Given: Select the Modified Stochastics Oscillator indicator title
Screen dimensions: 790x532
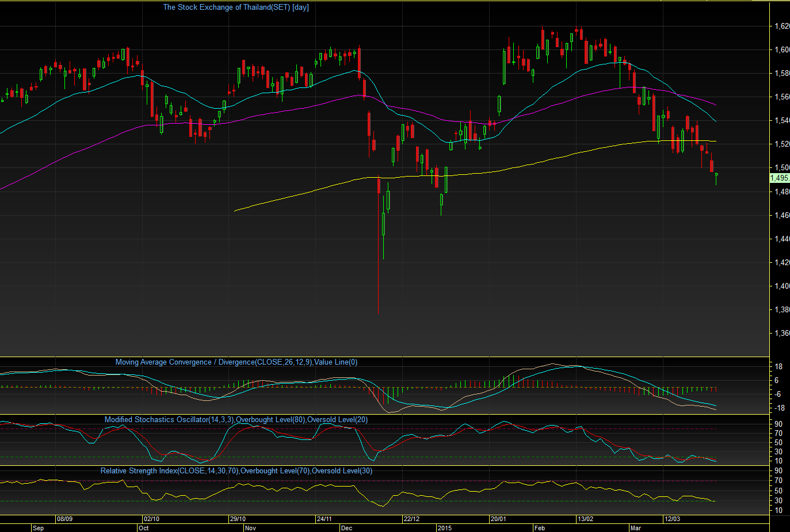Looking at the screenshot, I should [x=236, y=420].
